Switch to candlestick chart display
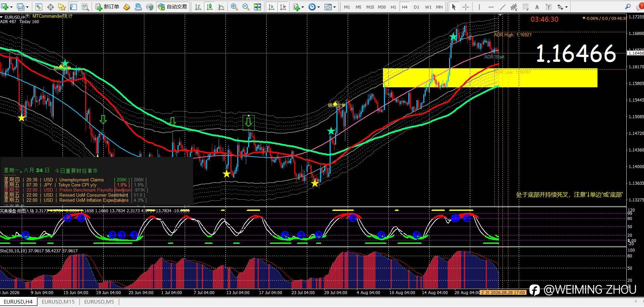This screenshot has width=644, height=307. point(209,7)
